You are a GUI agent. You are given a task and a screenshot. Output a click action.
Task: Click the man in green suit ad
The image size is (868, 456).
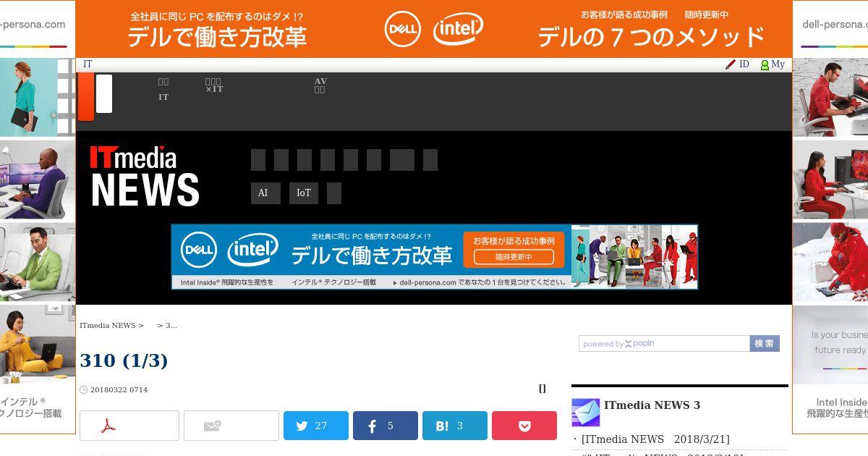38,262
